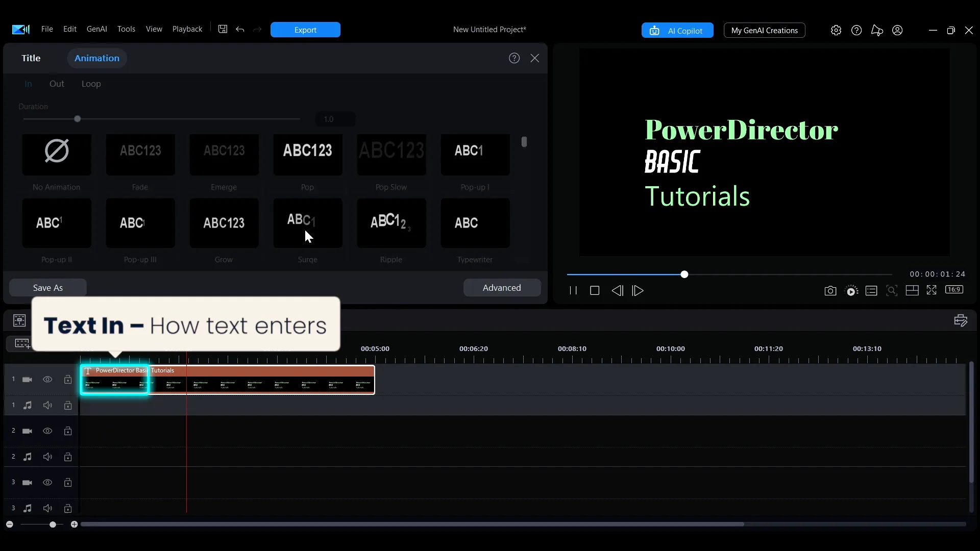This screenshot has width=980, height=551.
Task: Stop the preview playback
Action: pos(595,290)
